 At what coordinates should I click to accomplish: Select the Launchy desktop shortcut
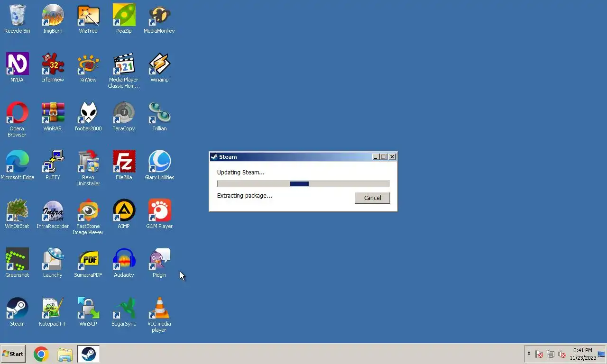[x=53, y=263]
